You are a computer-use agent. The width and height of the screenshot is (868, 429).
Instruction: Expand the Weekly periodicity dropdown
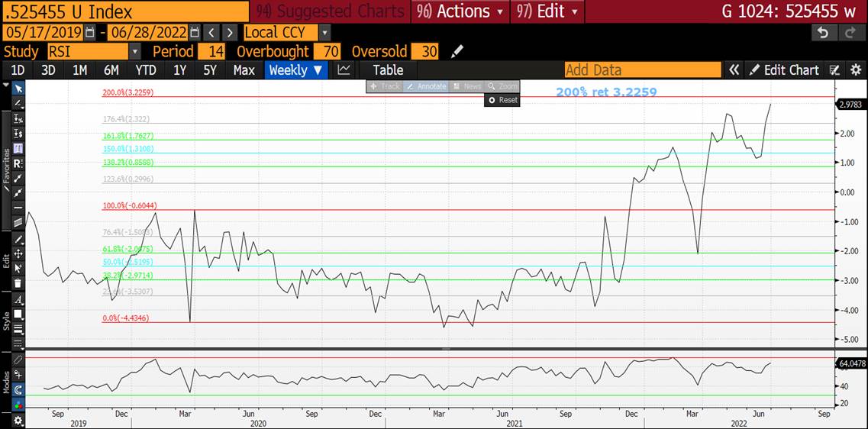(x=295, y=70)
